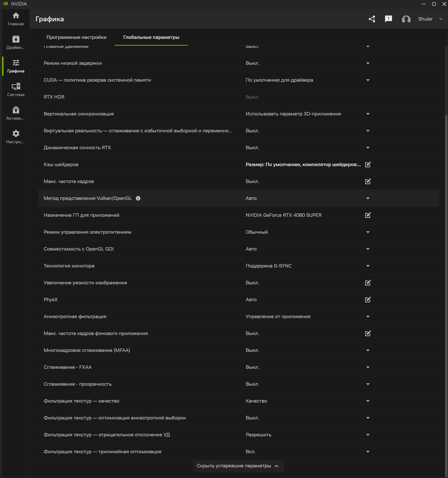The image size is (448, 478).
Task: Open the Главная home page in sidebar
Action: (x=16, y=19)
